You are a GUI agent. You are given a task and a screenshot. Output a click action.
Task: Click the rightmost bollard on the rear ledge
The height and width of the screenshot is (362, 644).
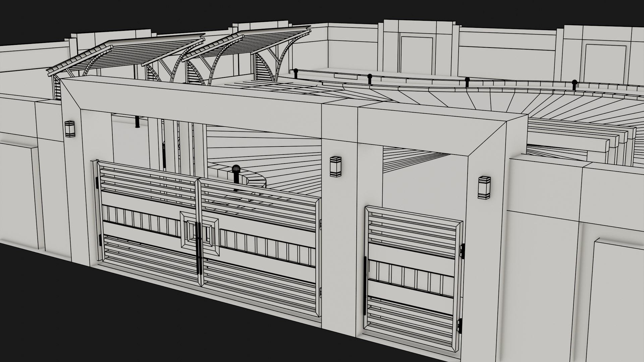574,86
